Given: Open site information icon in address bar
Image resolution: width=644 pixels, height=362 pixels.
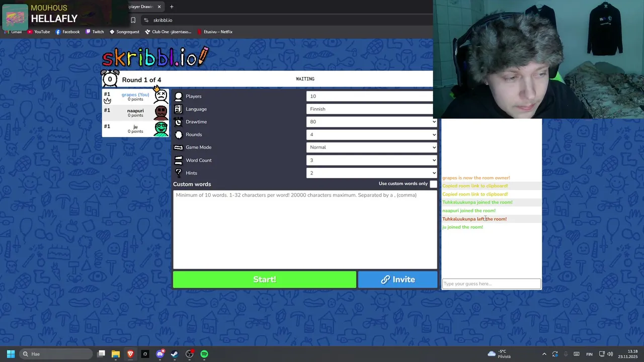Looking at the screenshot, I should (146, 20).
